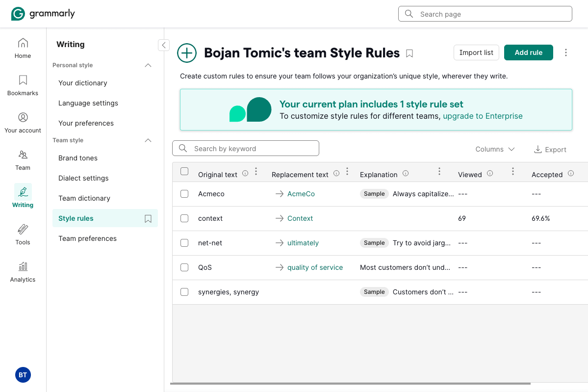Screen dimensions: 588x392
Task: Click the Add rule button
Action: click(x=528, y=52)
